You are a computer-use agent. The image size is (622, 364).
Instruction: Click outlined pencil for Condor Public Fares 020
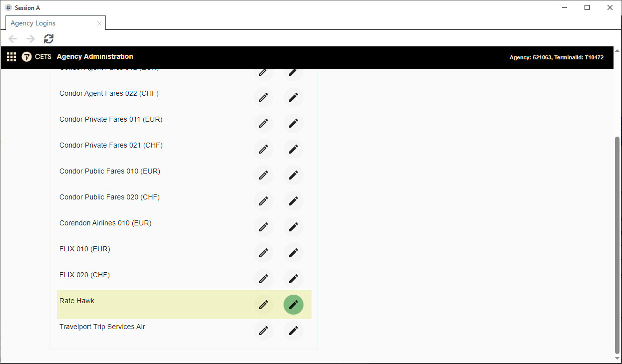(x=264, y=201)
